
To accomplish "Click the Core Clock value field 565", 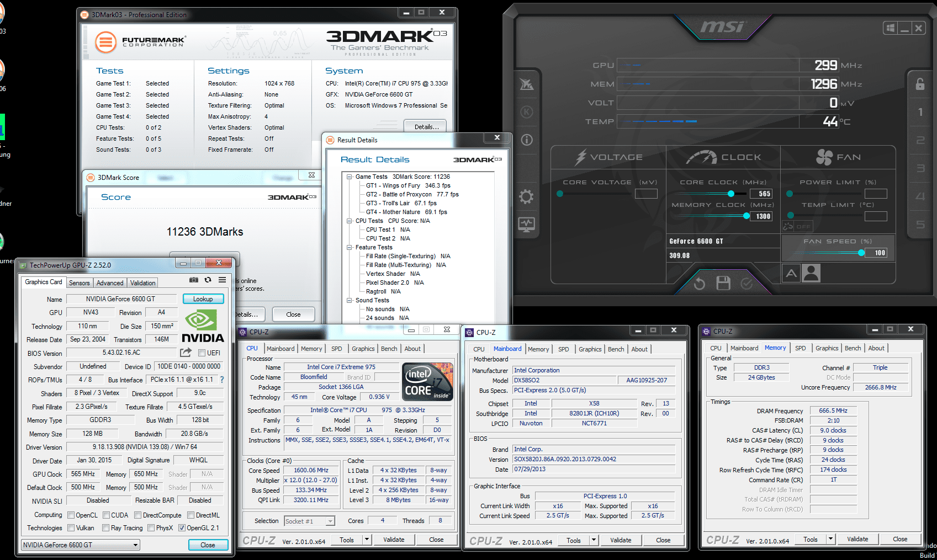I will (x=761, y=194).
